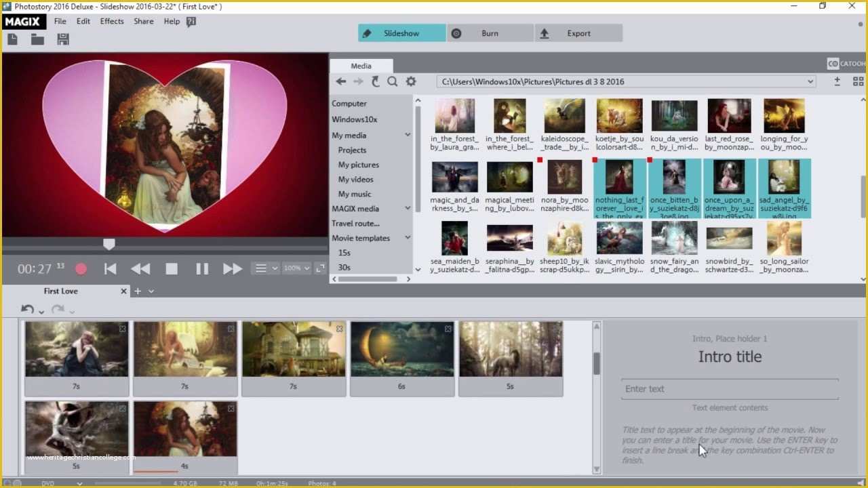
Task: Switch to the First Love slideshow tab
Action: [61, 291]
